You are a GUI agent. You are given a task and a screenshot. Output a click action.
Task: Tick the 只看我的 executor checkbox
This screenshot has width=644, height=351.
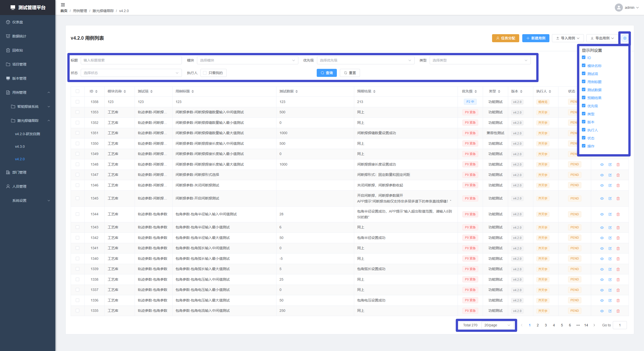205,73
